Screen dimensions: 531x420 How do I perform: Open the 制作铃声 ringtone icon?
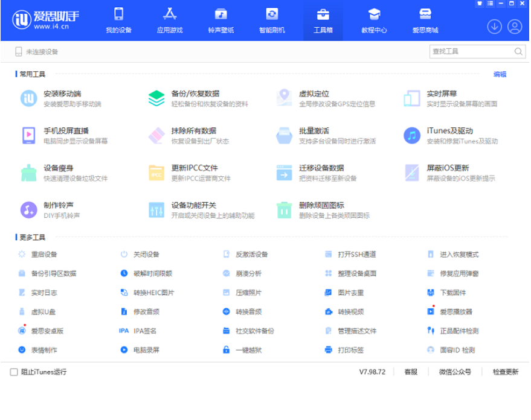click(29, 210)
